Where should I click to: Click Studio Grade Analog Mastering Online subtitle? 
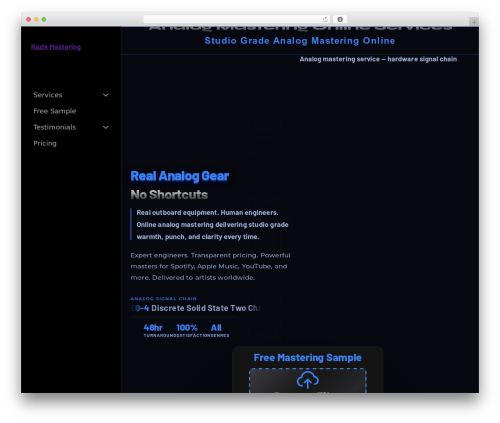tap(300, 41)
